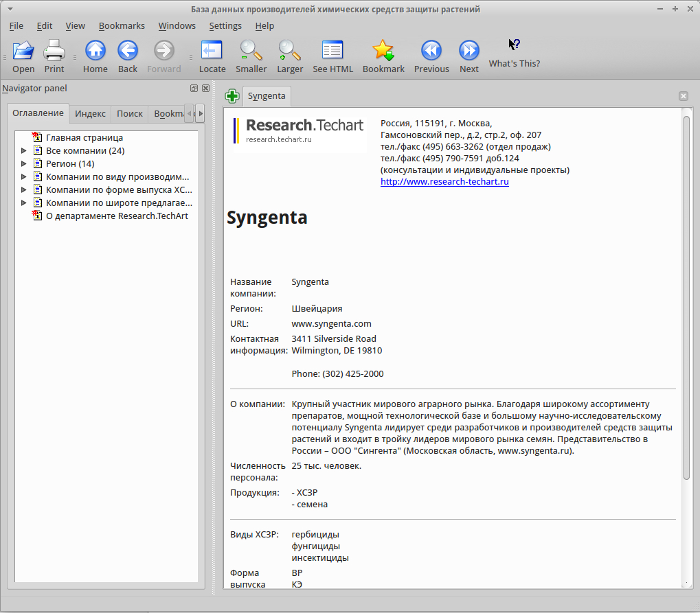
Task: Expand the Все компании (24) tree node
Action: [x=23, y=151]
